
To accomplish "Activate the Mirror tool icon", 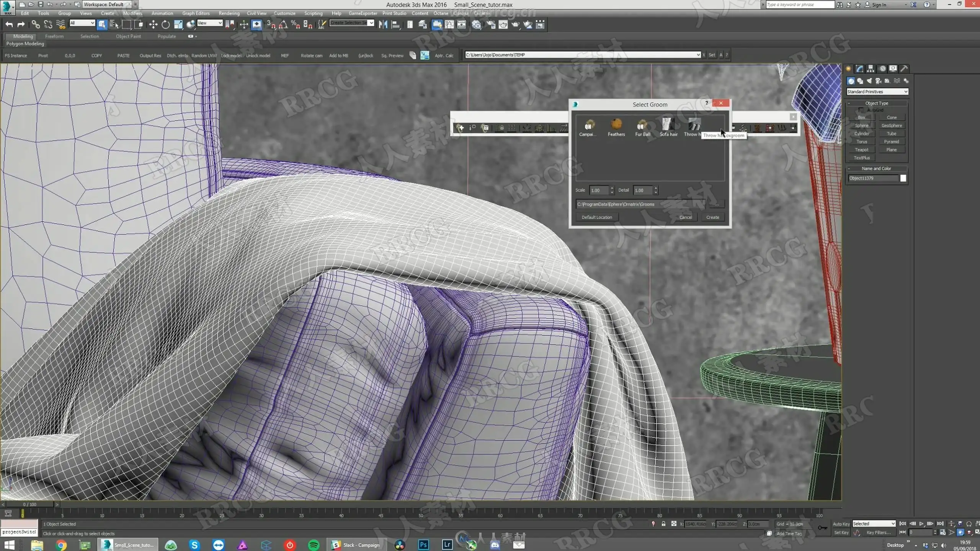I will coord(382,25).
